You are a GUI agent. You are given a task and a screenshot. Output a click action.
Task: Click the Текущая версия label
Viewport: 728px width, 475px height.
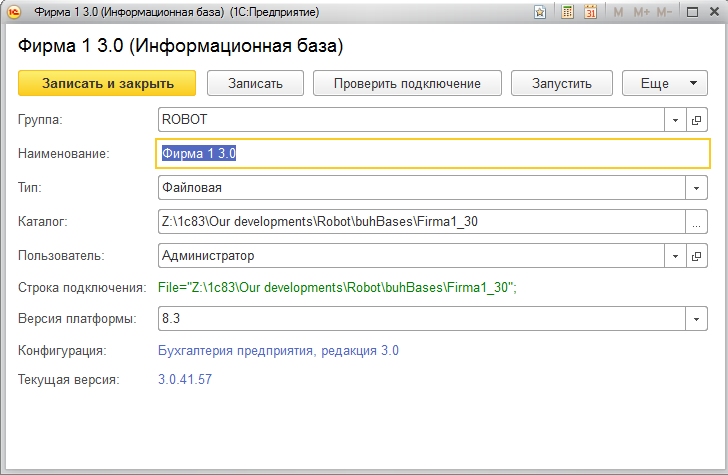(x=69, y=380)
